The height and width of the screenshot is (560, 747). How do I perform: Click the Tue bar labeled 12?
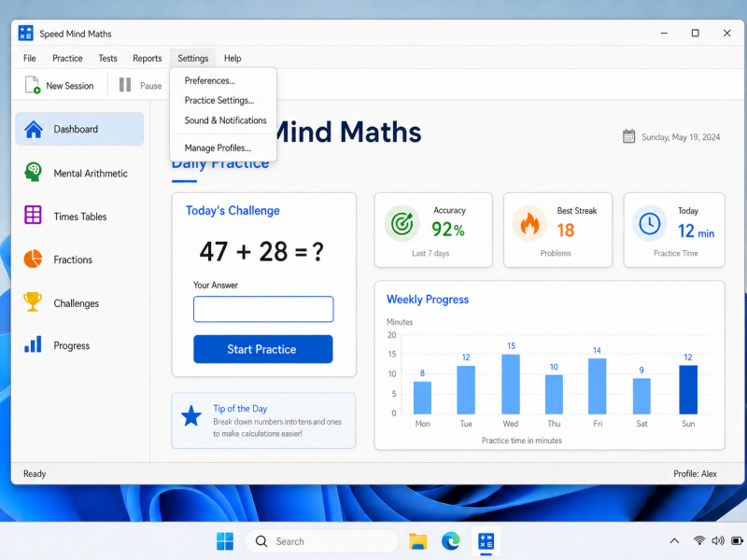[x=466, y=389]
